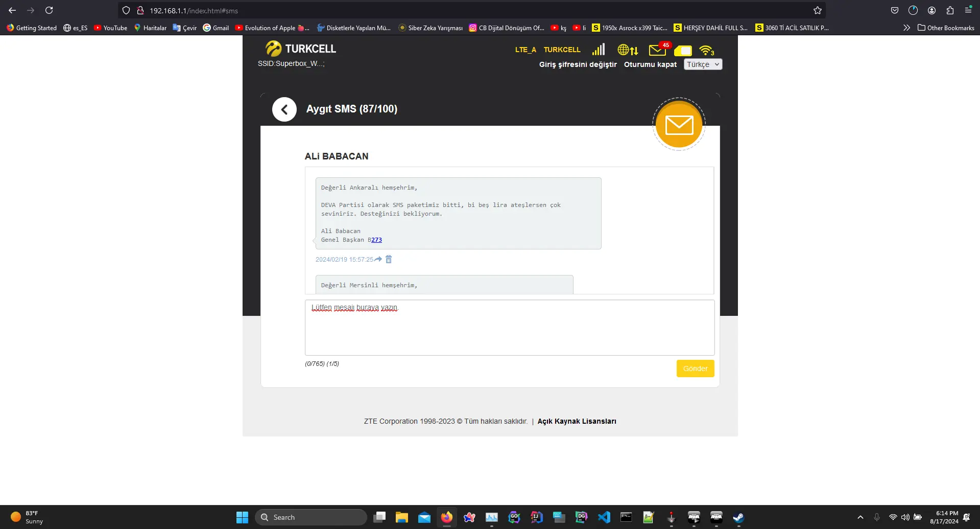View site connection security lock icon
980x529 pixels.
coord(140,10)
